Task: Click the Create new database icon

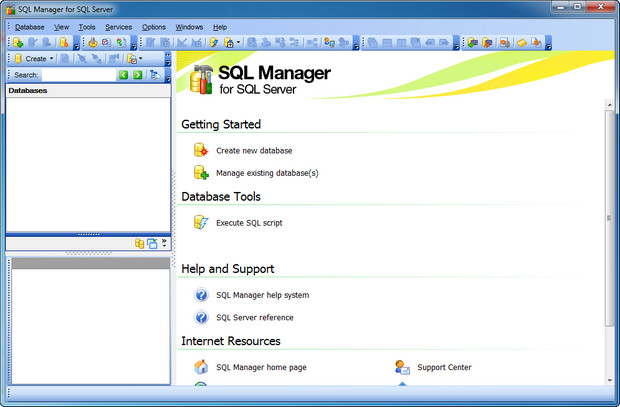Action: point(201,150)
